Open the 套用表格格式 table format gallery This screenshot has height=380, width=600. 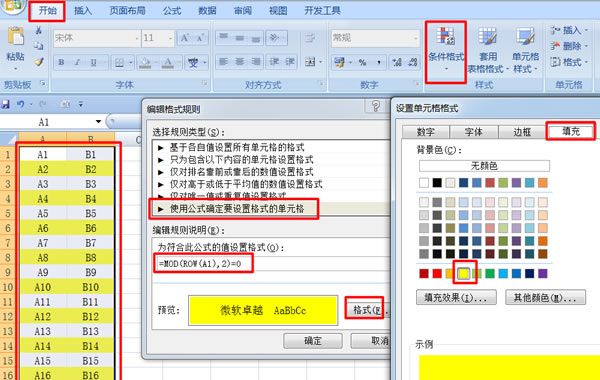point(488,50)
